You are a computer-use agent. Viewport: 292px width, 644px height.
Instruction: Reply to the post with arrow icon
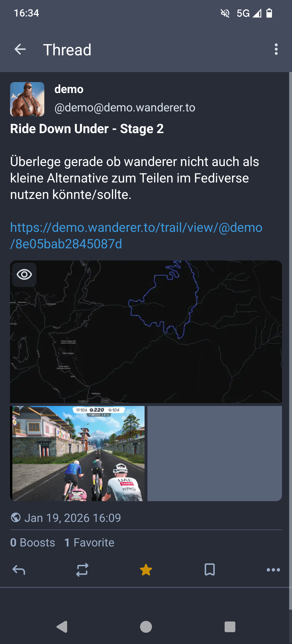19,570
